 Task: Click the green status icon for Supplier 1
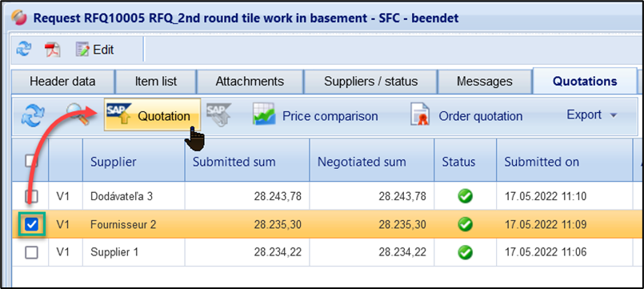(465, 252)
